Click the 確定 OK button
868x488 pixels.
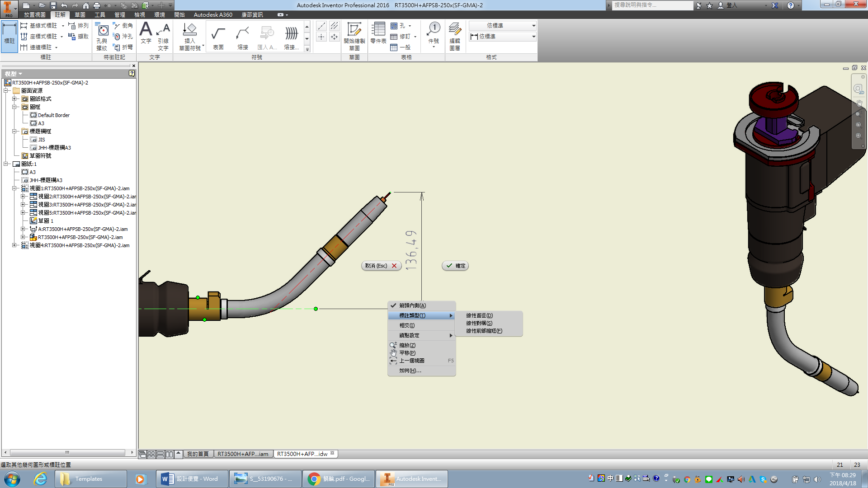pos(455,266)
